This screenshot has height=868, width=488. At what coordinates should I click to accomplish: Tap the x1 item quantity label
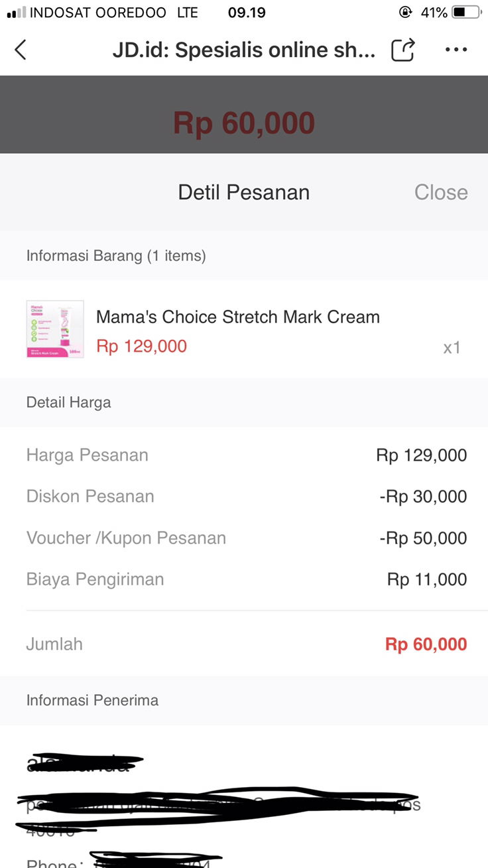coord(452,348)
